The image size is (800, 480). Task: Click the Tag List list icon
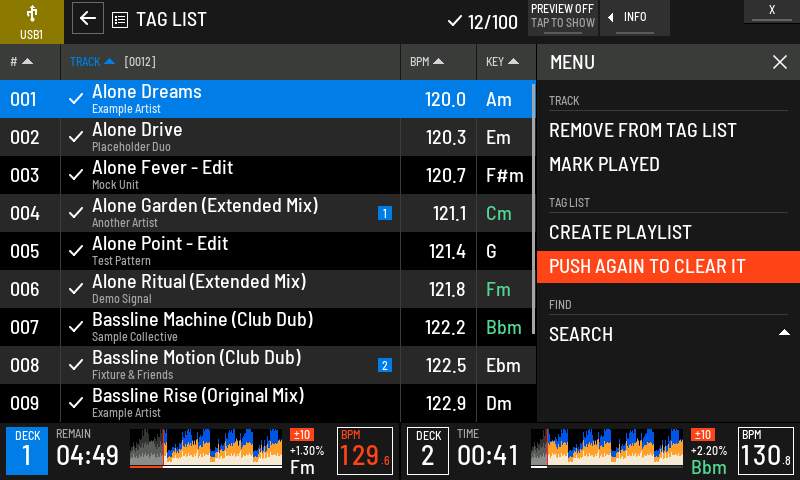(x=120, y=20)
